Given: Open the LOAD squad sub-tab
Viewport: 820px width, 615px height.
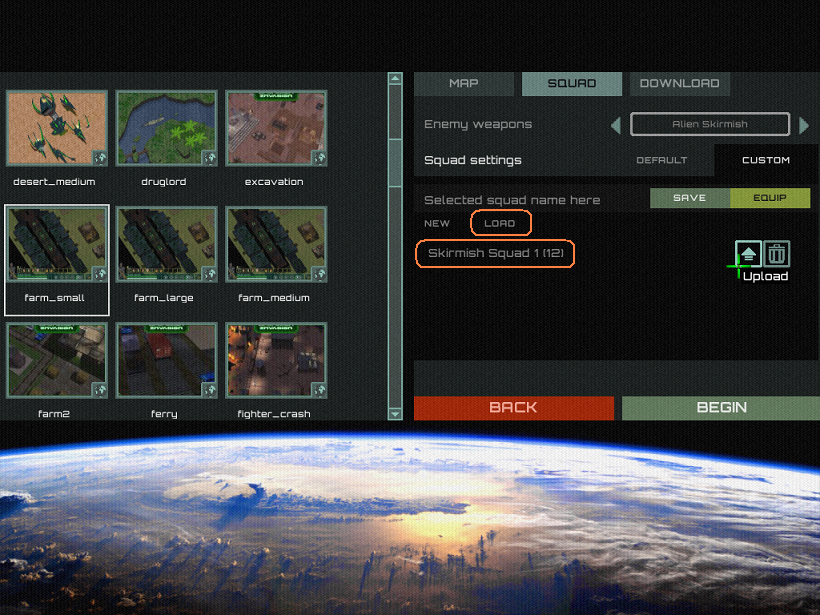Looking at the screenshot, I should (500, 223).
